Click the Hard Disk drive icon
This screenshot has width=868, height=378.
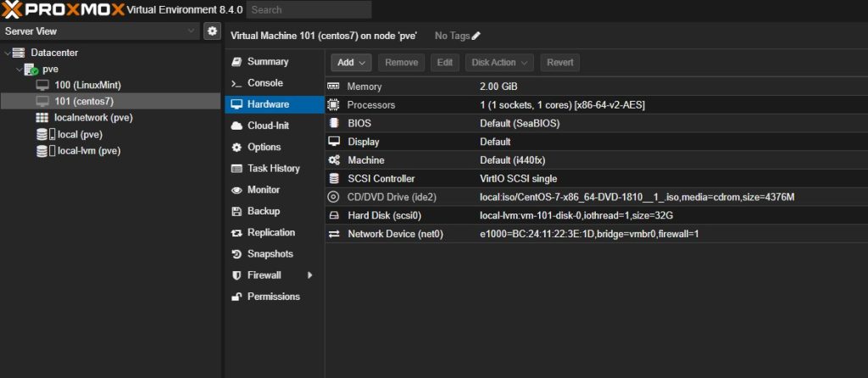pyautogui.click(x=333, y=215)
